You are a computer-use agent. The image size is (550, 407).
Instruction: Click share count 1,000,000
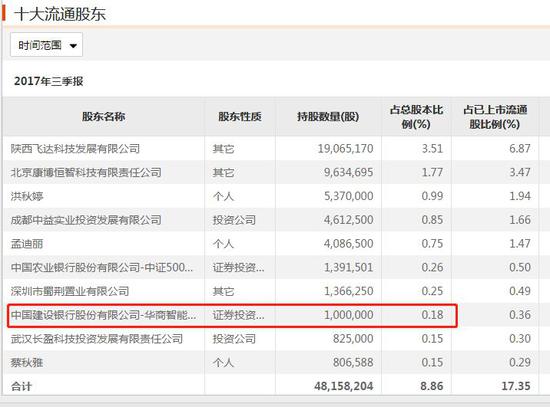pyautogui.click(x=349, y=315)
